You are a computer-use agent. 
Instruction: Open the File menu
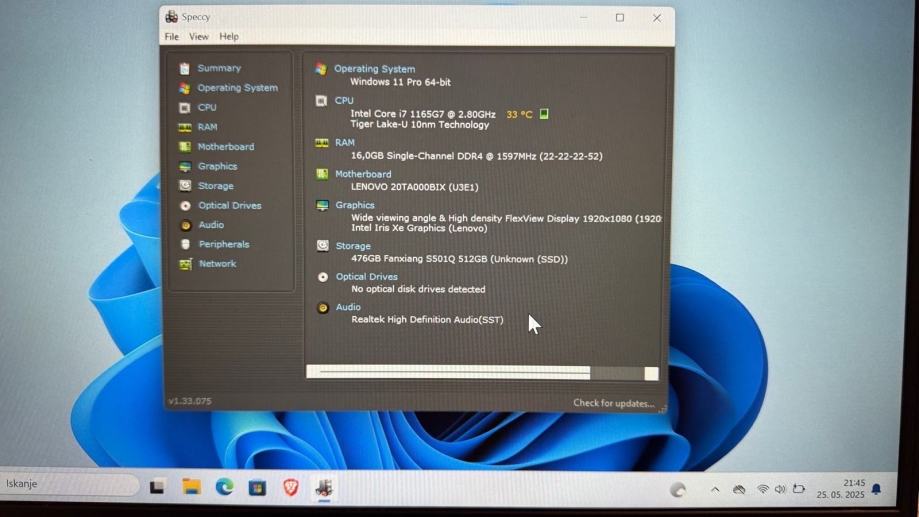coord(172,36)
